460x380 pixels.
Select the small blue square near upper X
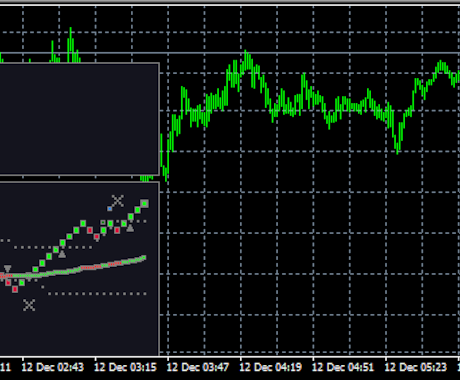[109, 209]
